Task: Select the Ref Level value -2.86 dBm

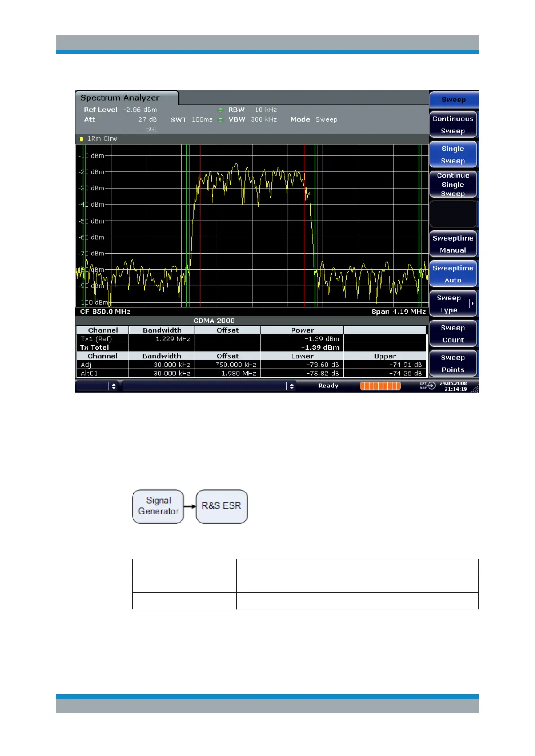Action: [x=140, y=110]
